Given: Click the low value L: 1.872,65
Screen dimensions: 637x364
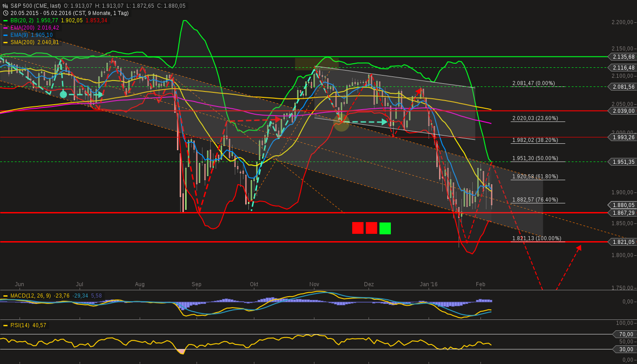Looking at the screenshot, I should coord(140,6).
